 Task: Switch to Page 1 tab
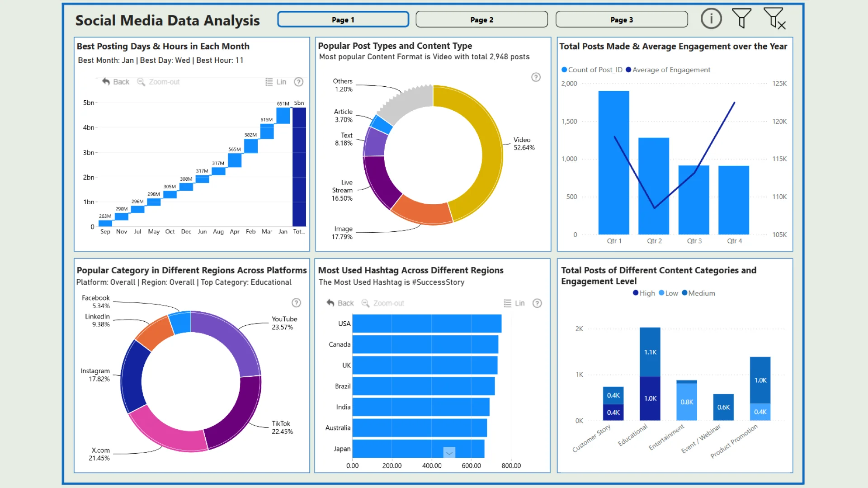[343, 19]
